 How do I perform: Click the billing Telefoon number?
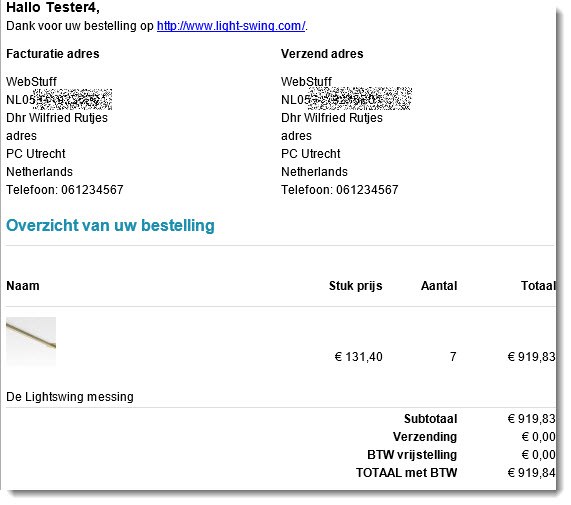pos(92,190)
